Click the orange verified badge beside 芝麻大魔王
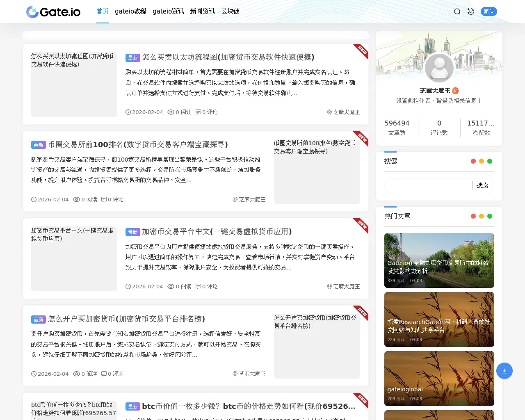The image size is (525, 420). point(455,91)
